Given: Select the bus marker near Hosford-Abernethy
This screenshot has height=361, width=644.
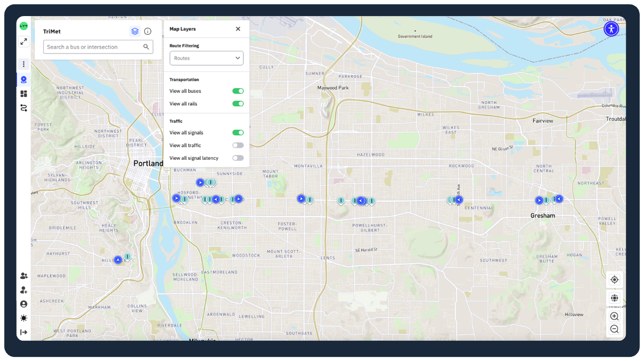Looking at the screenshot, I should tap(176, 198).
